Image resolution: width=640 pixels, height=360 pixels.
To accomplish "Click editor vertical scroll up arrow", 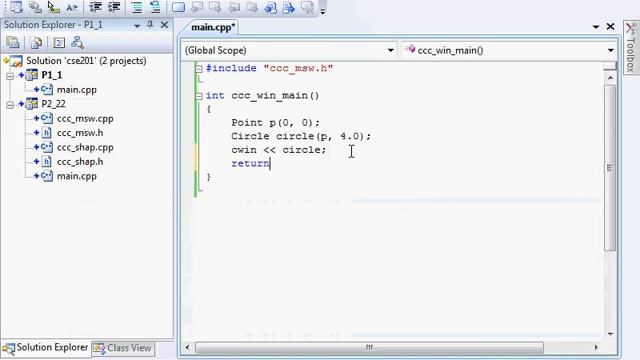I will pos(610,78).
